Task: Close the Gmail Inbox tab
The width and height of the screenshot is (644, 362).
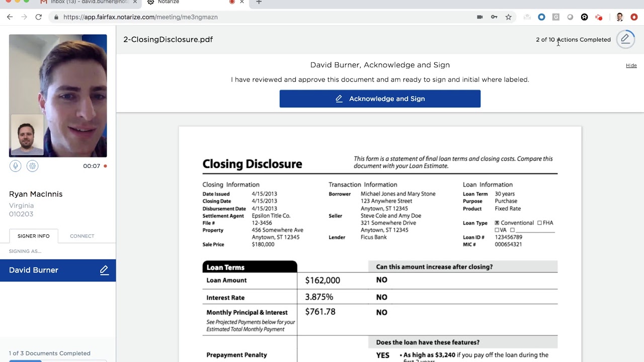Action: (x=135, y=2)
